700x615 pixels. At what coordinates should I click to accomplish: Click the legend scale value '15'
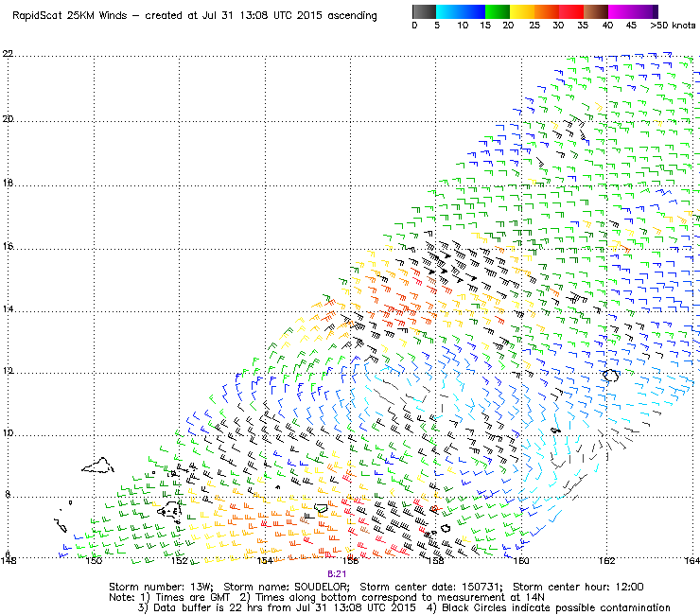(485, 26)
